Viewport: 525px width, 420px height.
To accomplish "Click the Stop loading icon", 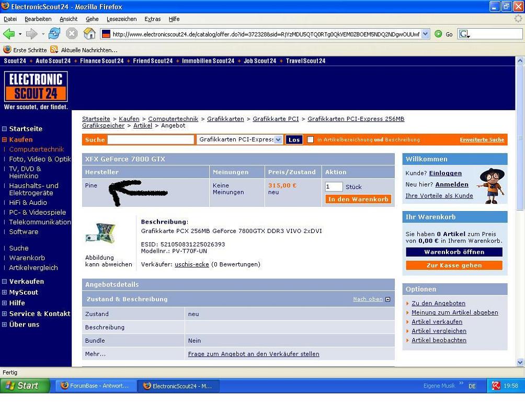I will coord(72,34).
